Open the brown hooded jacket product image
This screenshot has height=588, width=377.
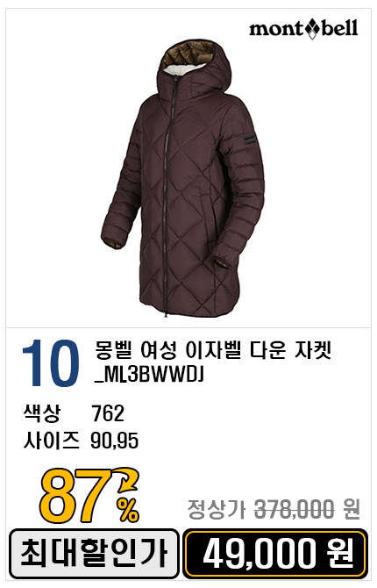[183, 177]
